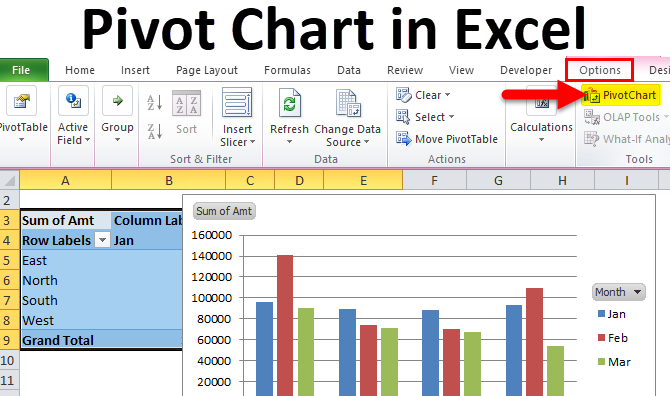Switch to the Data tab
Screen dimensions: 670x396
tap(349, 70)
